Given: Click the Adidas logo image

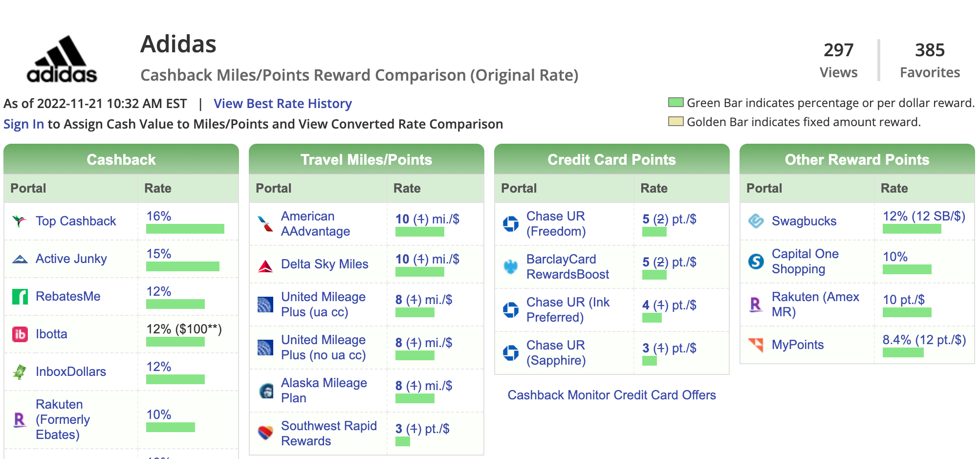Looking at the screenshot, I should pos(62,59).
